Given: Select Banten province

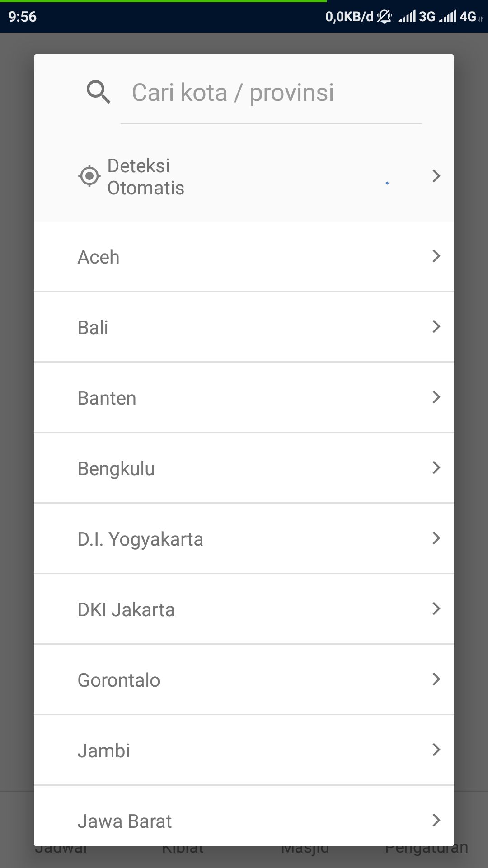Looking at the screenshot, I should [107, 398].
